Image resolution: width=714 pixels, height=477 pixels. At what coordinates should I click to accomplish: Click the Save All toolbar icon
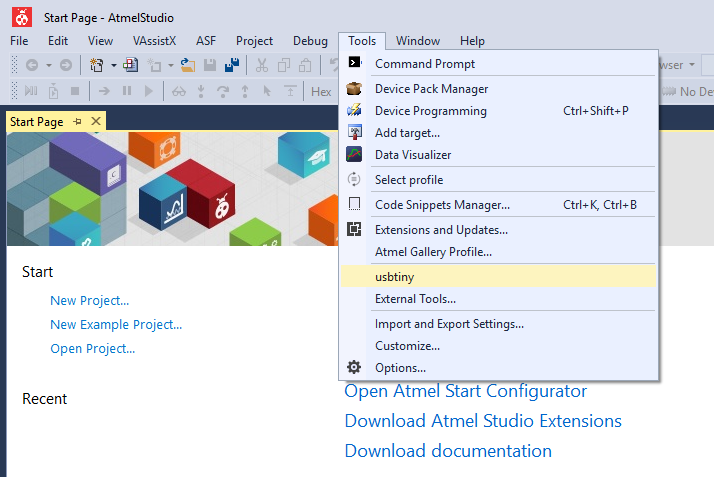coord(232,65)
